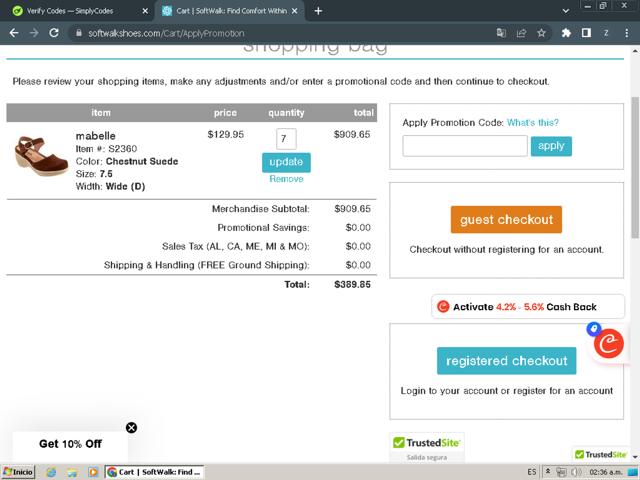
Task: Open file explorer folder in taskbar
Action: tap(72, 472)
